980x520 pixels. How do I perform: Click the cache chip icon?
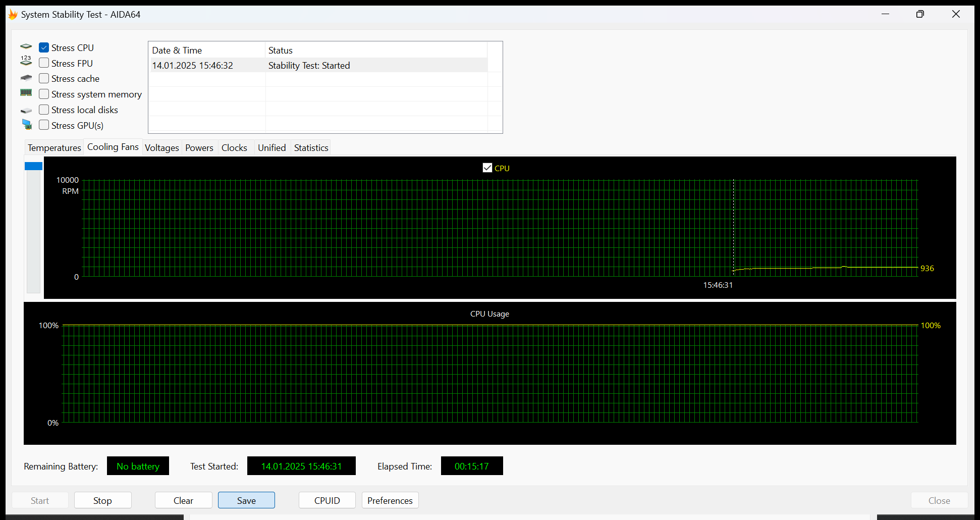point(26,78)
